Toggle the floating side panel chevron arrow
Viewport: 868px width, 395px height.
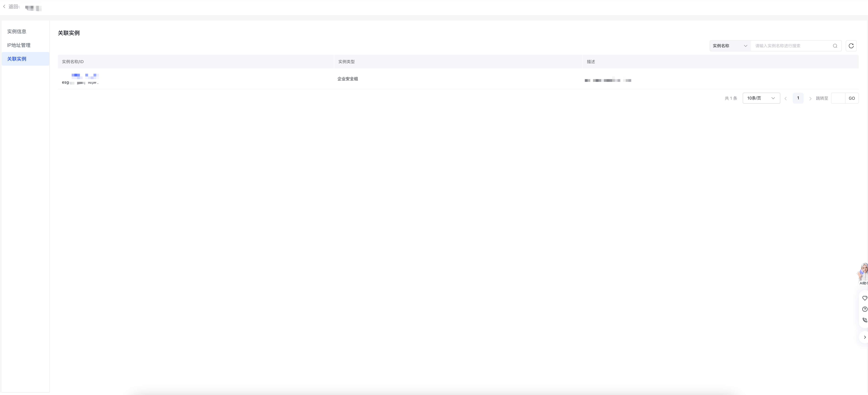tap(864, 337)
